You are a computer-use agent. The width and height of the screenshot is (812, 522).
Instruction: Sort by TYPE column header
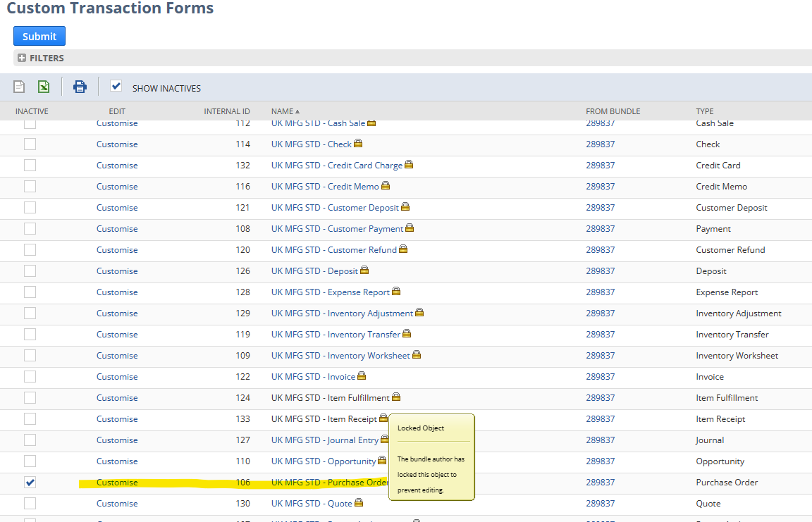(705, 111)
